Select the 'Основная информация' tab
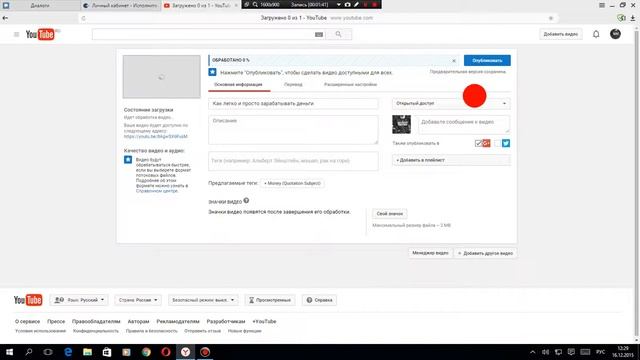 238,84
